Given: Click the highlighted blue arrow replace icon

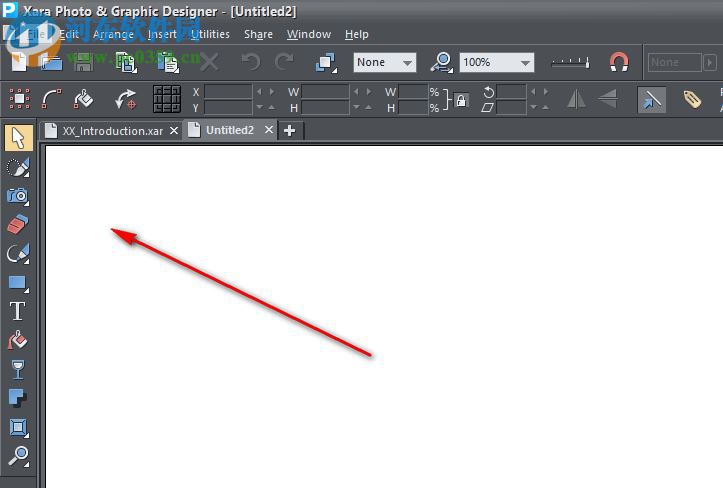Looking at the screenshot, I should [x=652, y=99].
